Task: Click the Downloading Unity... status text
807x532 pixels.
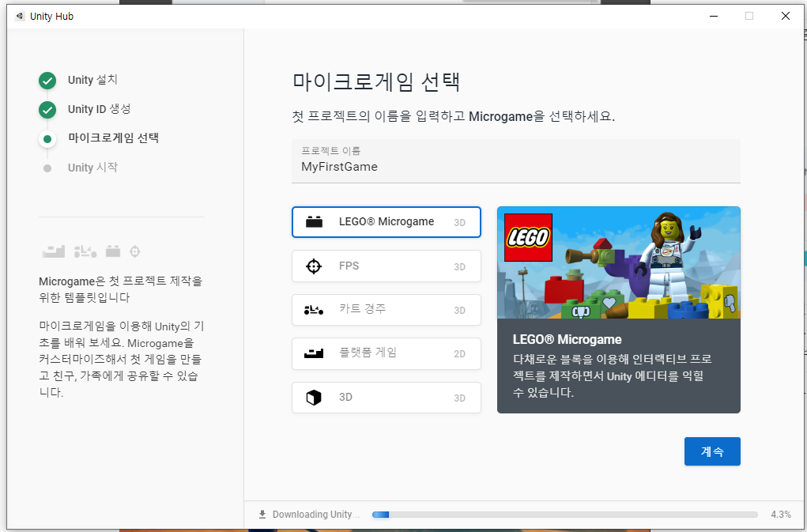Action: point(316,515)
